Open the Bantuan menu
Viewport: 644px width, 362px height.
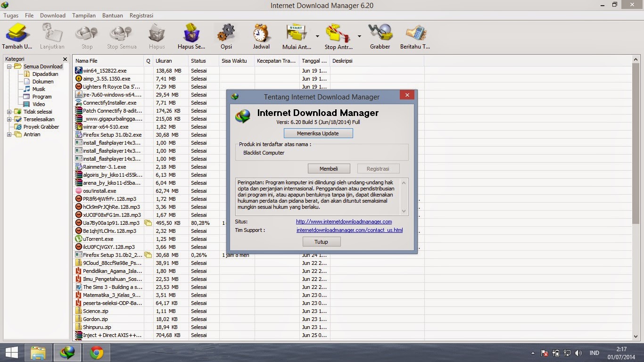pos(113,16)
